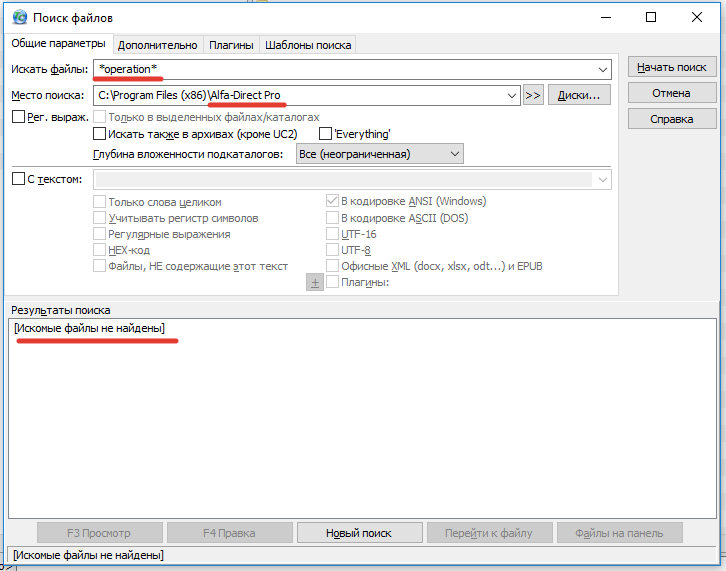This screenshot has height=571, width=726.
Task: Switch to the 'Дополнительно' tab
Action: 157,45
